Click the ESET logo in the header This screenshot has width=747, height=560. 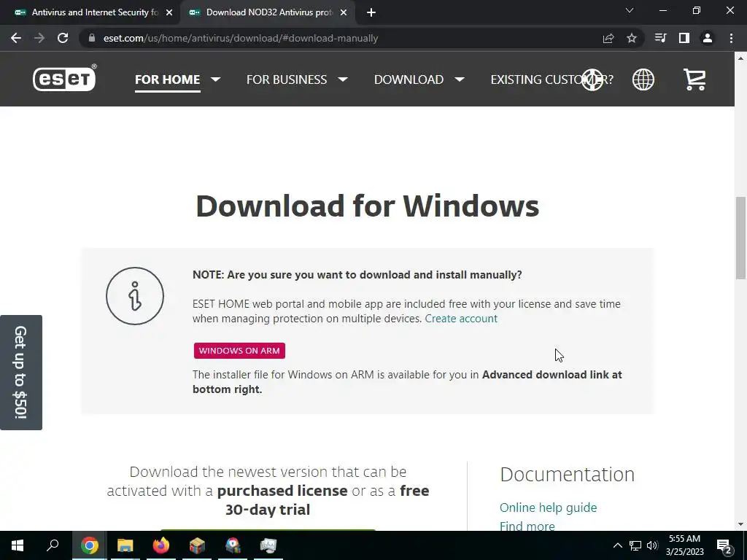click(64, 78)
